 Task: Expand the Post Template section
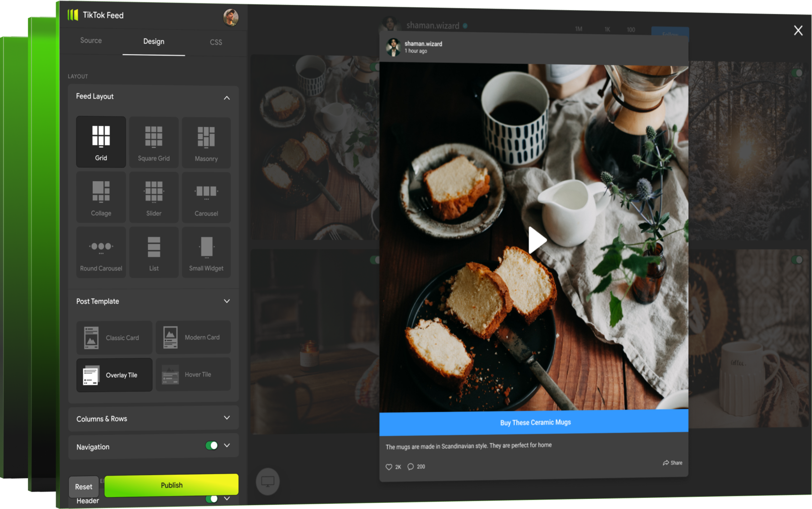click(x=227, y=301)
